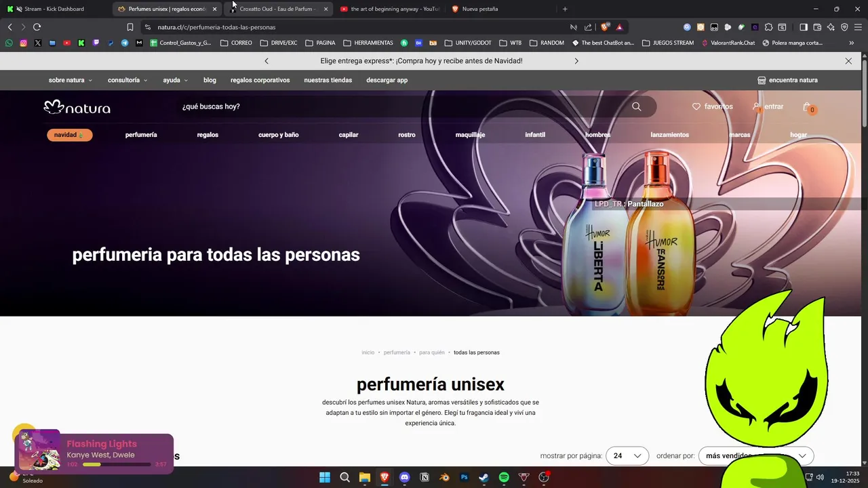Click the Natura logo
868x488 pixels.
pyautogui.click(x=77, y=107)
